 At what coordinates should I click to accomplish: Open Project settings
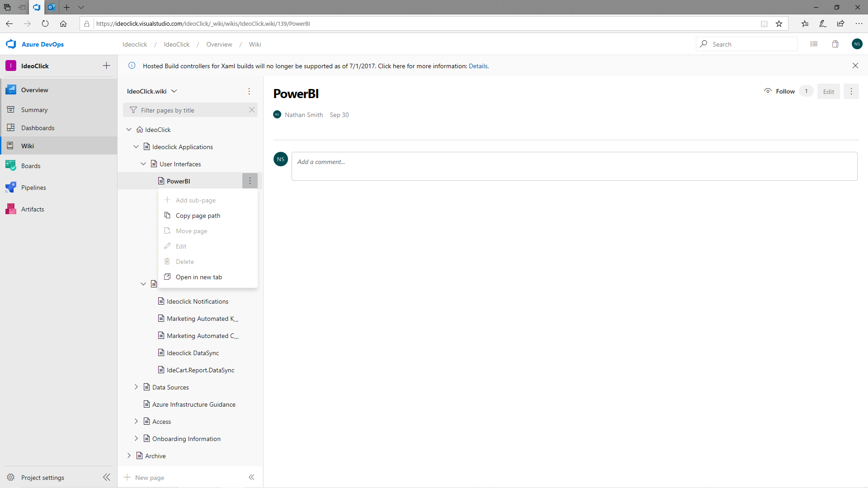tap(42, 478)
